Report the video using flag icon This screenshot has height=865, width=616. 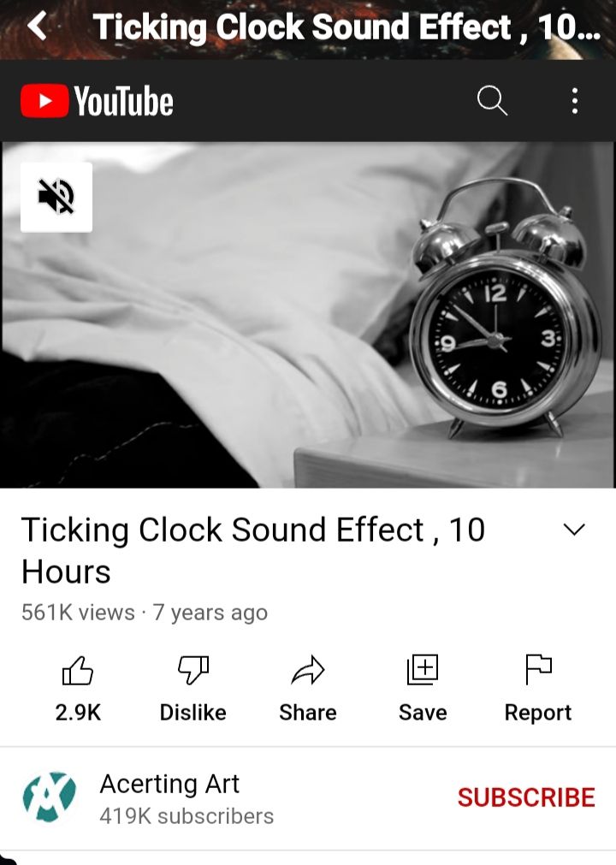537,670
